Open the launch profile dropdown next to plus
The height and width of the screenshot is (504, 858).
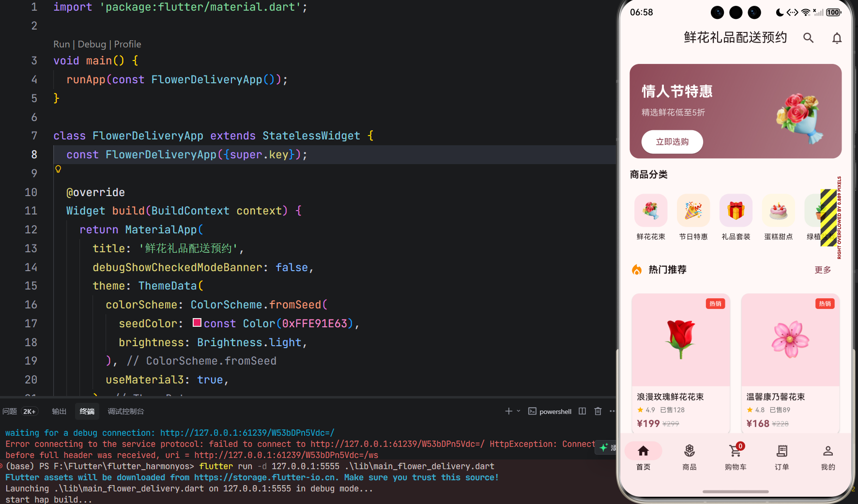point(519,411)
